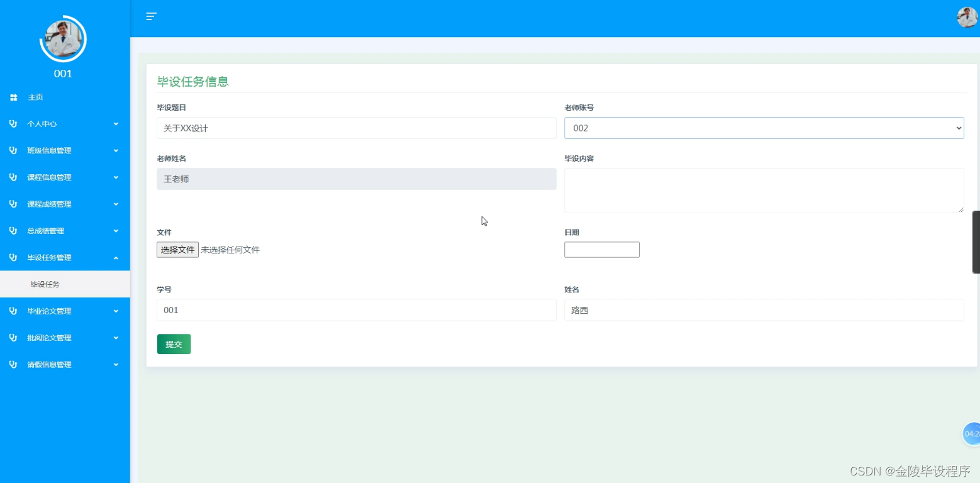Click the blue timer bubble at right edge
The image size is (980, 483).
tap(971, 434)
